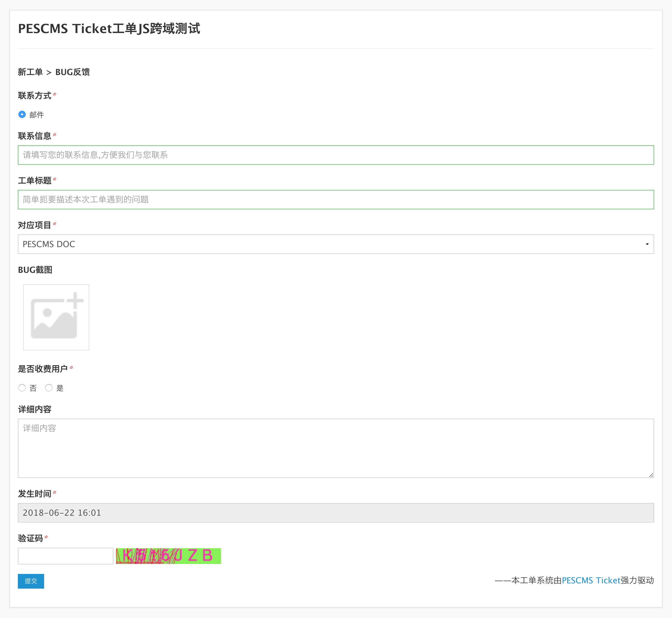Open the 对应项目 dropdown showing PESCMS DOC
Viewport: 672px width, 618px height.
coord(336,244)
